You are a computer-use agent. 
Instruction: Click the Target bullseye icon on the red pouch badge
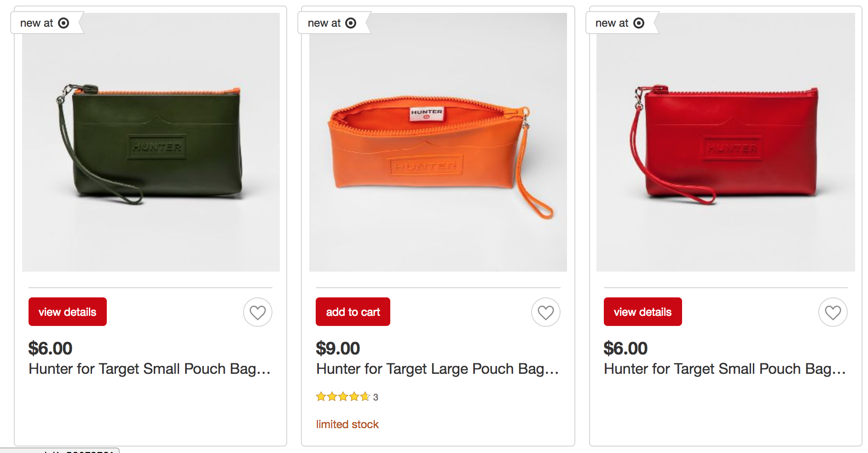(639, 23)
